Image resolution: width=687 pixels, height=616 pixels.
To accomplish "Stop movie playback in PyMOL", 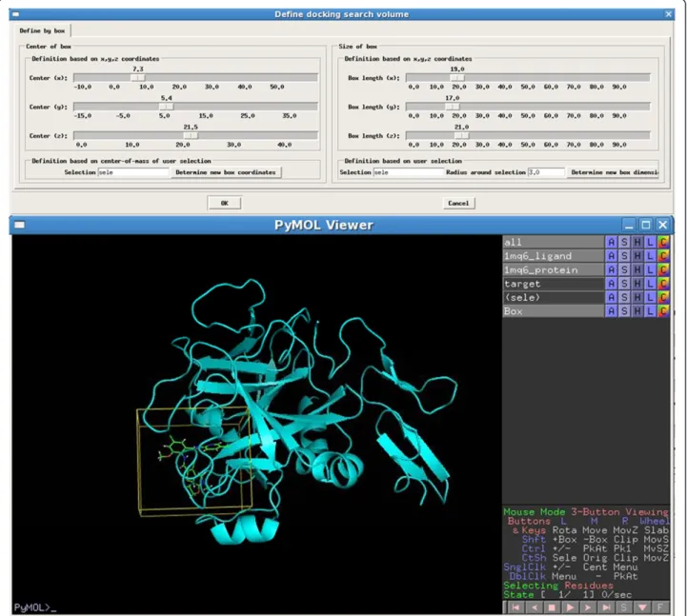I will [552, 607].
